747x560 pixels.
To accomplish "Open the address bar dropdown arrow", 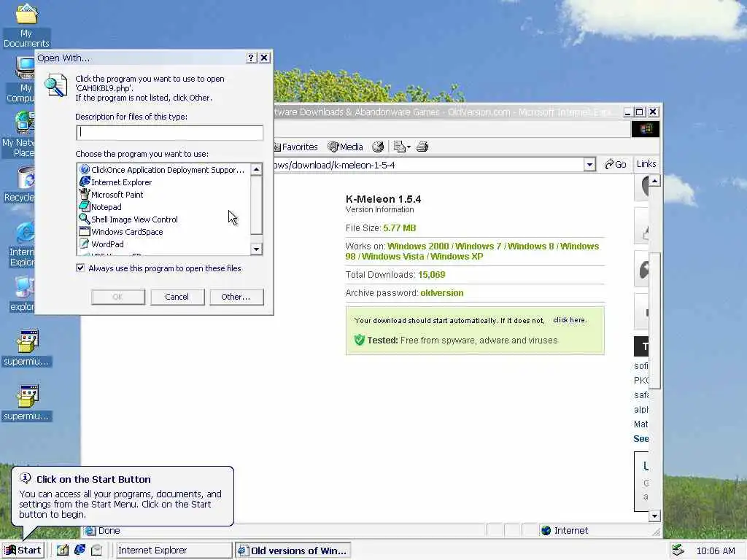I will pos(589,165).
